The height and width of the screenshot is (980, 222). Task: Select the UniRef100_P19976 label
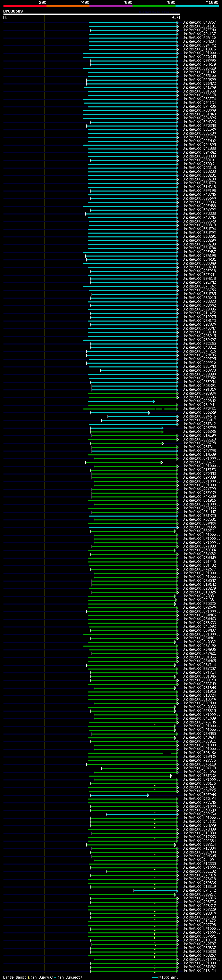click(199, 49)
